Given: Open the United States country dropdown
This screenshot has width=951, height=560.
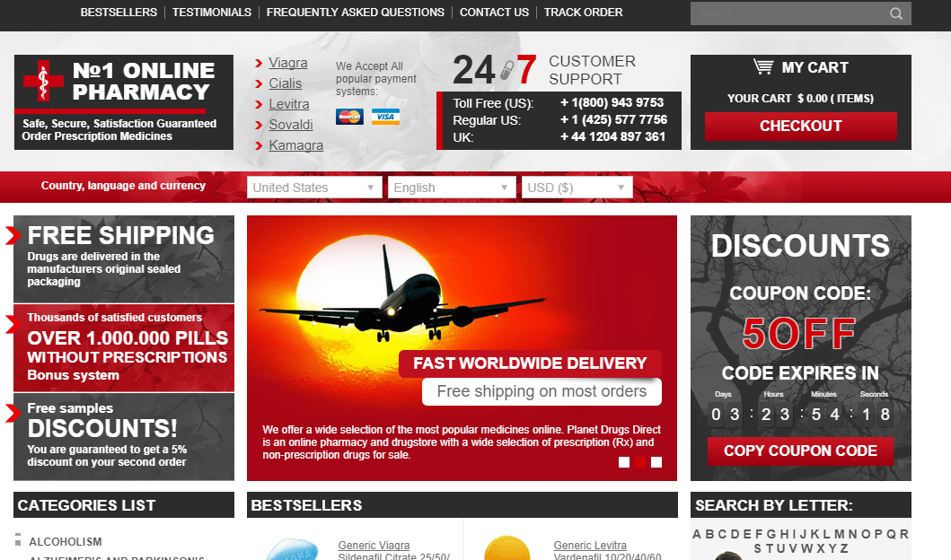Looking at the screenshot, I should point(314,188).
